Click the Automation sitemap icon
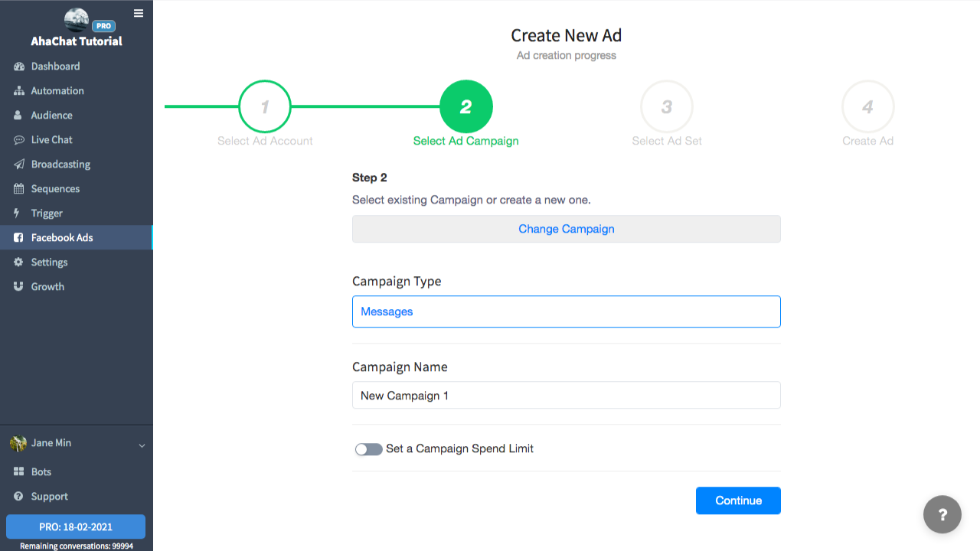980x551 pixels. (x=19, y=91)
